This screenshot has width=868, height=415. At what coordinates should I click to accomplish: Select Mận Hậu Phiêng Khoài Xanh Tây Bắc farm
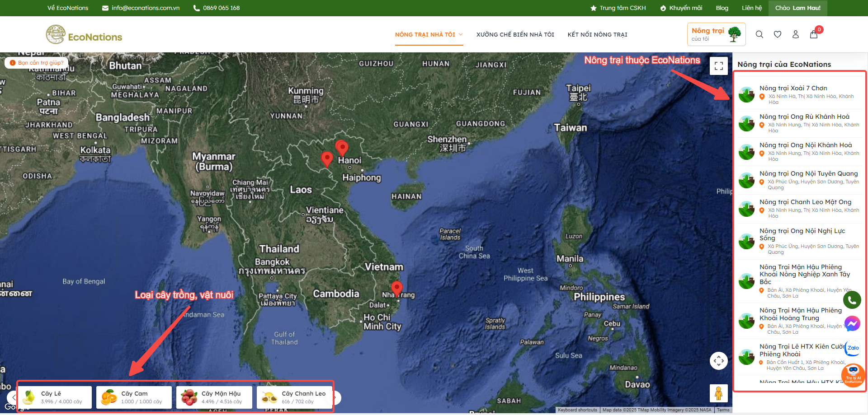pyautogui.click(x=801, y=281)
